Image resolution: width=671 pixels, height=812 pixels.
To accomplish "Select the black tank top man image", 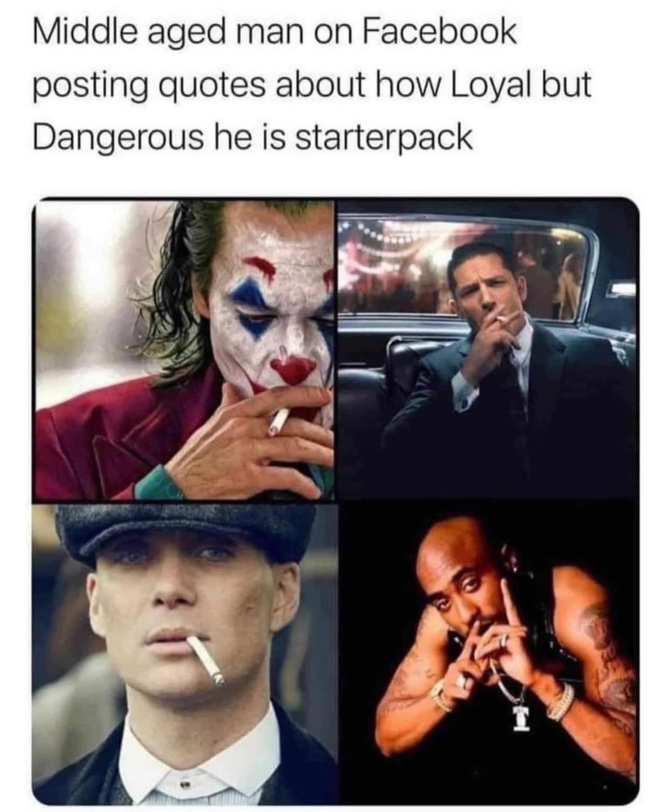I will click(488, 653).
